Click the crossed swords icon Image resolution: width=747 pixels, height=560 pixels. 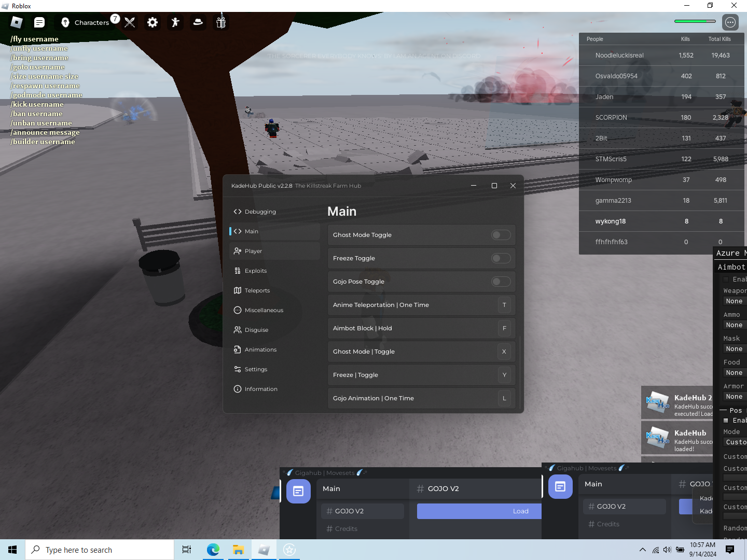click(x=130, y=22)
